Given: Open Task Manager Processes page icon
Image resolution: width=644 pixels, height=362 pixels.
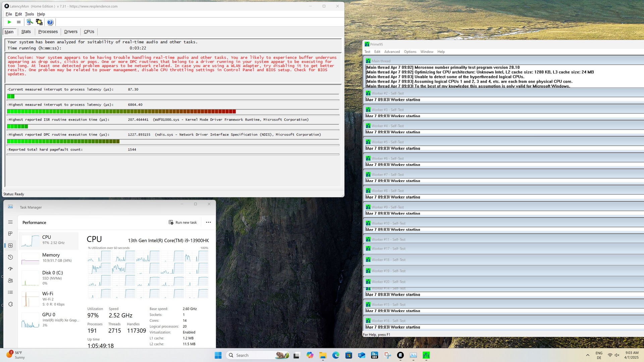Looking at the screenshot, I should [10, 234].
